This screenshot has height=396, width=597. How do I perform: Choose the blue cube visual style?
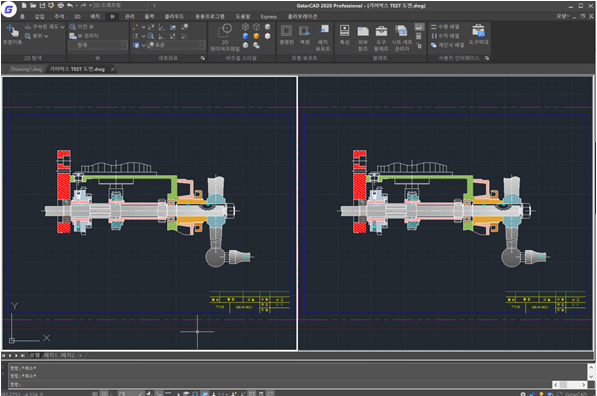pos(246,36)
